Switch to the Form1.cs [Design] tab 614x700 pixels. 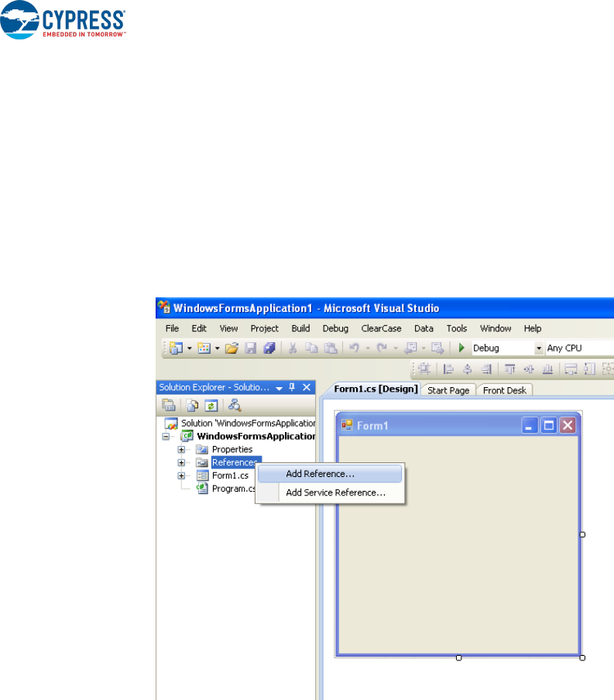[376, 389]
